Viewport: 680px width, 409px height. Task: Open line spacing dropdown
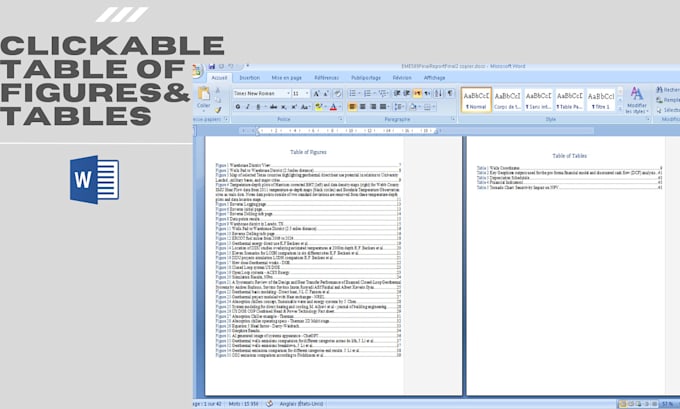(x=399, y=107)
